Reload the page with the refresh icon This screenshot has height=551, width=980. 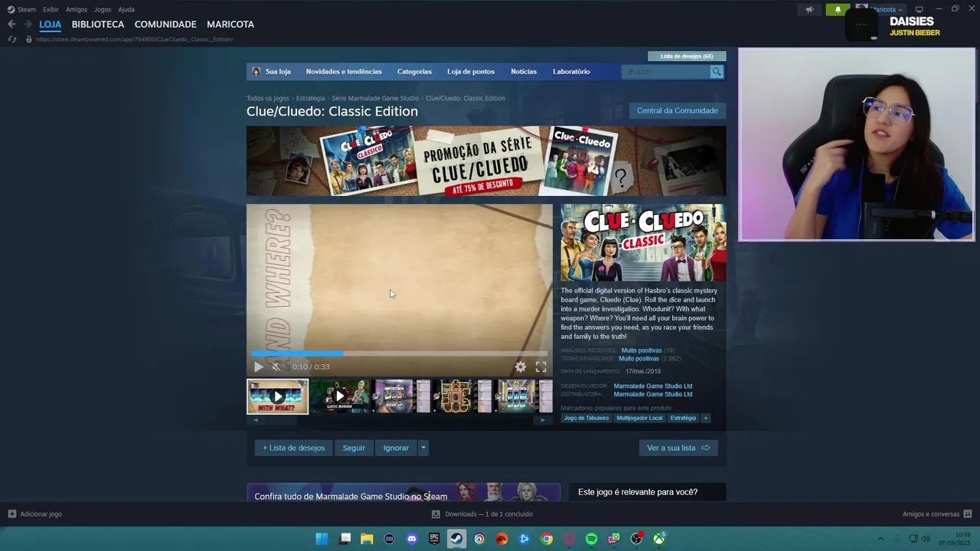[11, 39]
